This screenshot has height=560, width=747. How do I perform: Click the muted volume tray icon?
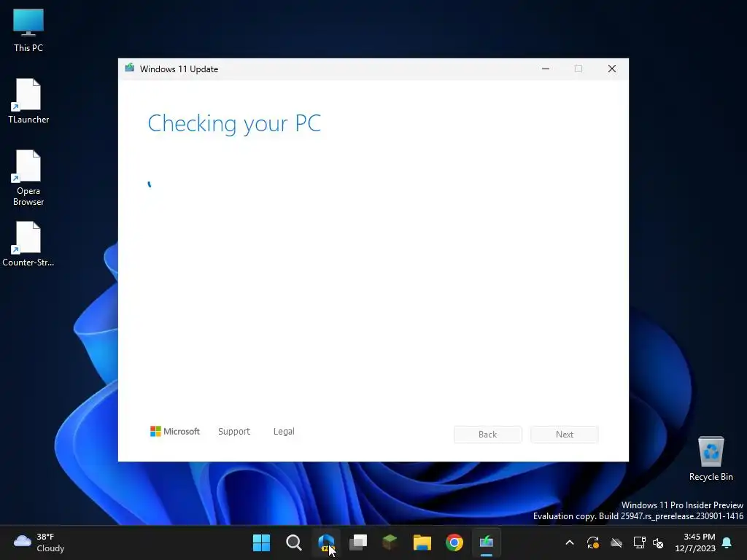(x=658, y=542)
